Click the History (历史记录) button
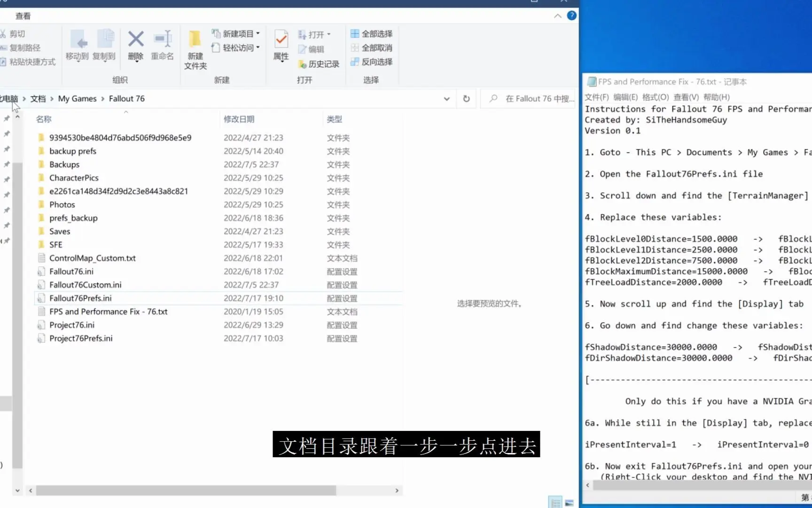Screen dimensions: 812x508 [319, 64]
